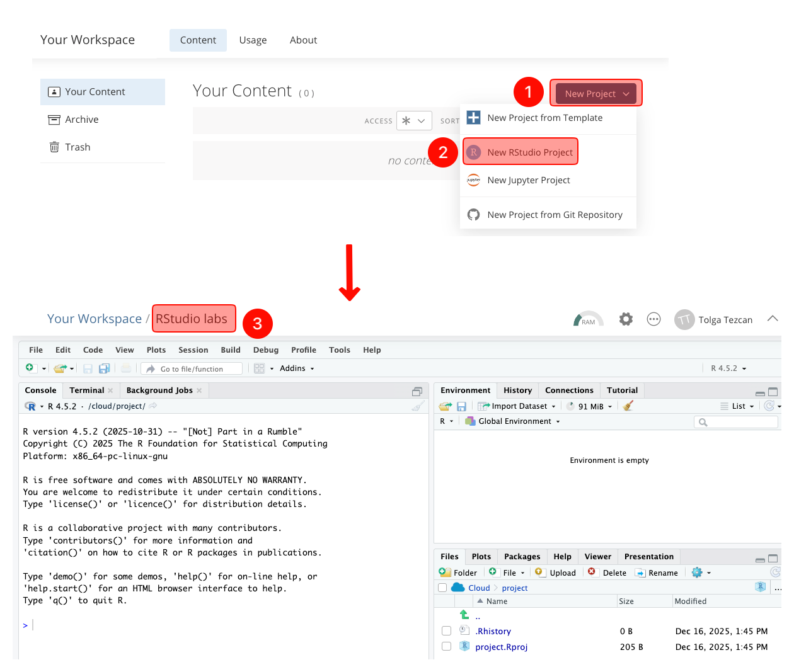Viewport: 794px width, 672px height.
Task: Click the new file plus icon
Action: pos(30,368)
